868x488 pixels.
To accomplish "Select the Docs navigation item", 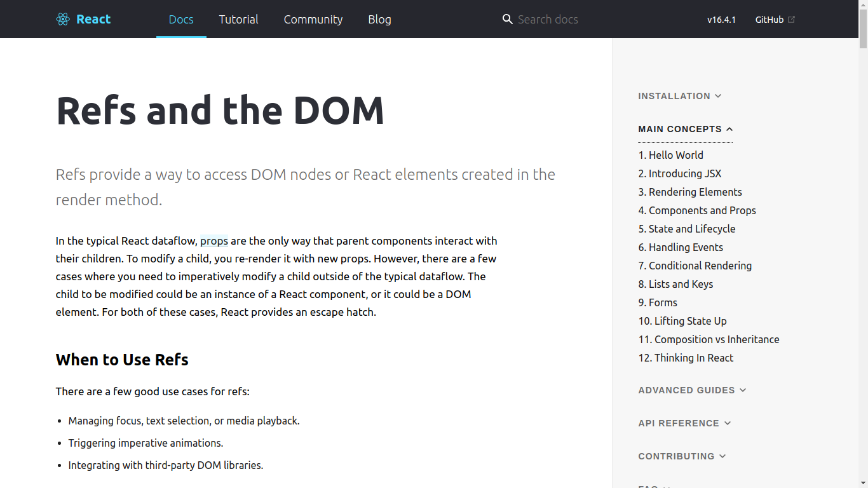I will coord(181,19).
